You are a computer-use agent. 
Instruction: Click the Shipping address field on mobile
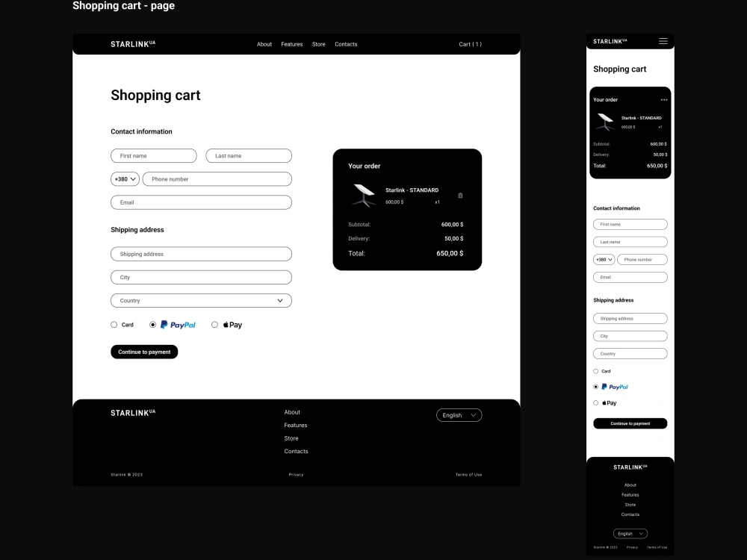tap(630, 319)
